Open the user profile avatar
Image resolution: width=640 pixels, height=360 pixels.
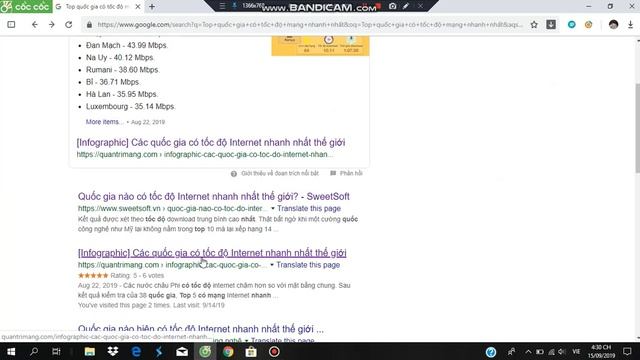[613, 24]
